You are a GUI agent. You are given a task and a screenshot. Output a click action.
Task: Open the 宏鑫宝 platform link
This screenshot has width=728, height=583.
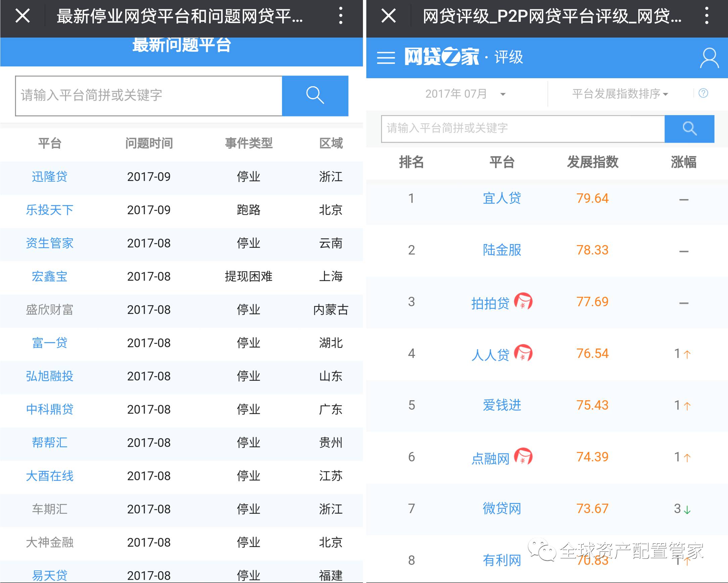(50, 276)
